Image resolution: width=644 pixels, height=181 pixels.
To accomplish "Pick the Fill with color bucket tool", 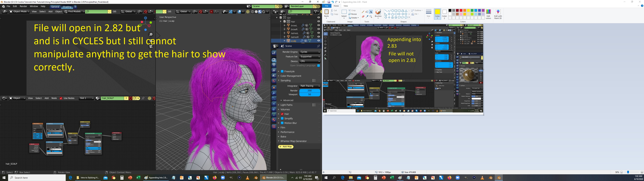I will (x=367, y=12).
